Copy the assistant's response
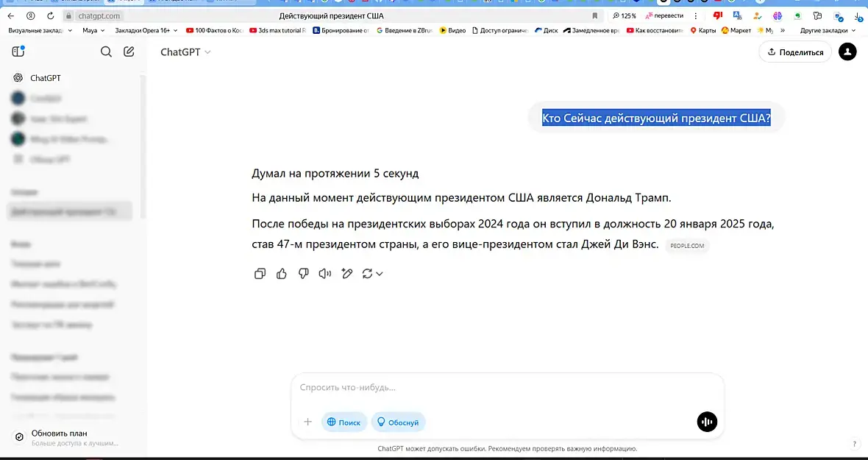 point(260,274)
